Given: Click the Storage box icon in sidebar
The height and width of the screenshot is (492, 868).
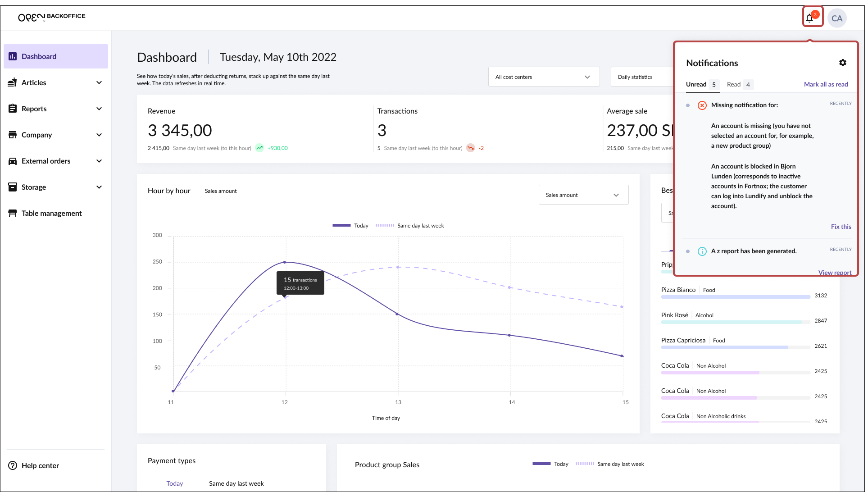Looking at the screenshot, I should [x=13, y=187].
